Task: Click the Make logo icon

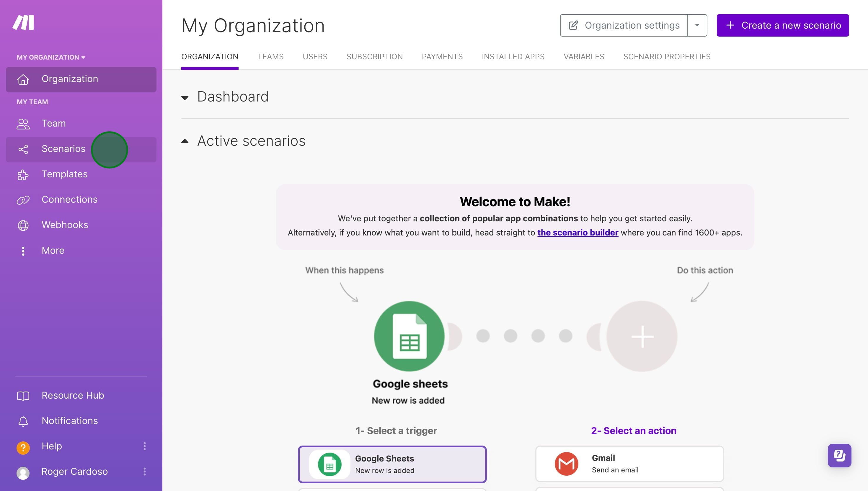Action: point(23,22)
